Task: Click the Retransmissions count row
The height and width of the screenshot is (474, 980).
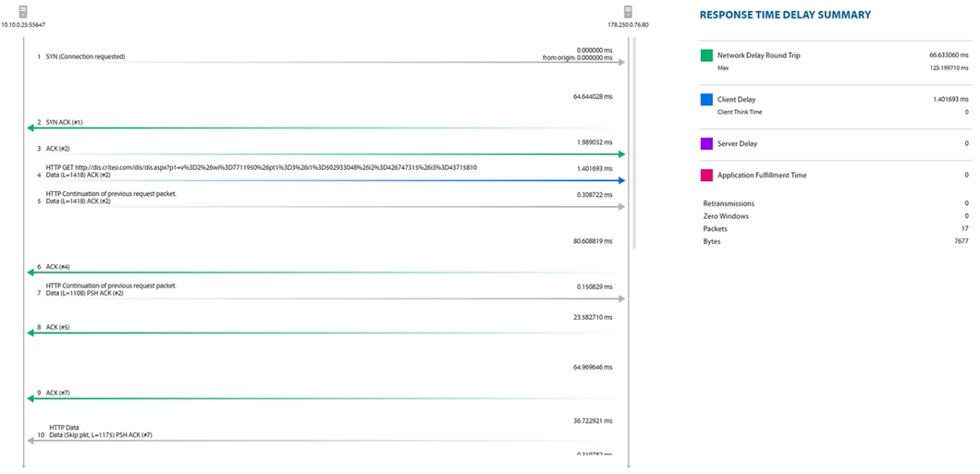Action: 835,203
